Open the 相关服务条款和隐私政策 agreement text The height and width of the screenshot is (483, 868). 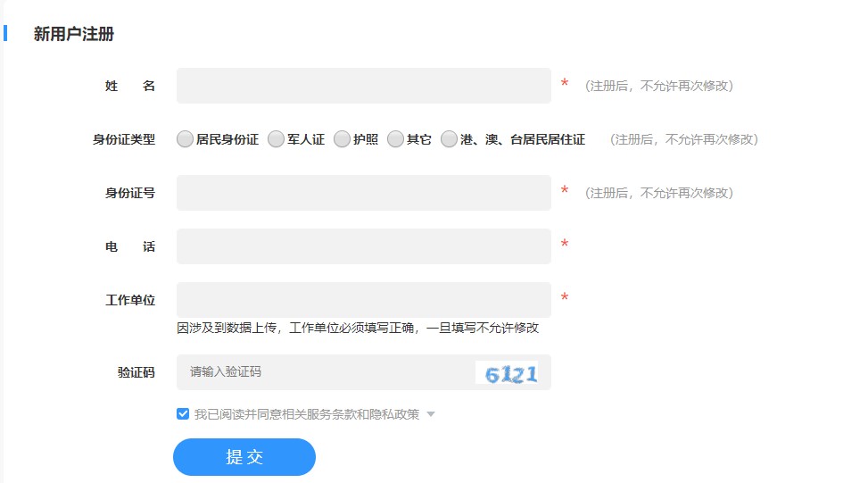(351, 414)
